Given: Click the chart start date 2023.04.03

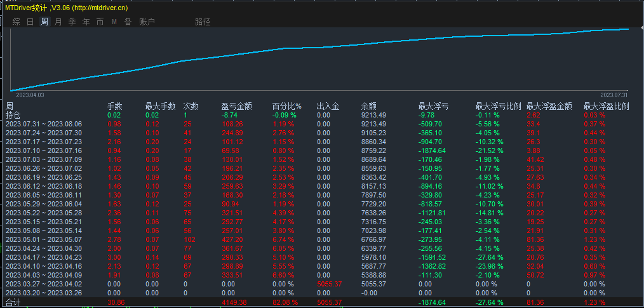Looking at the screenshot, I should click(x=30, y=95).
